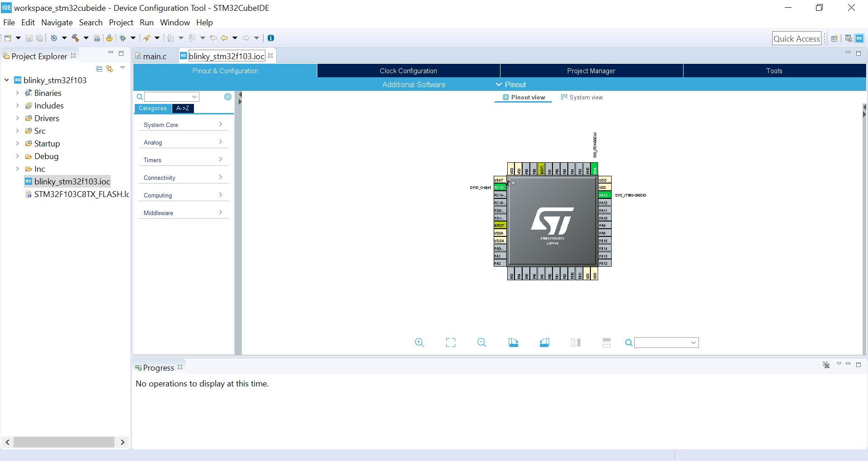Click the green bug Debug icon
The height and width of the screenshot is (461, 868).
click(123, 38)
